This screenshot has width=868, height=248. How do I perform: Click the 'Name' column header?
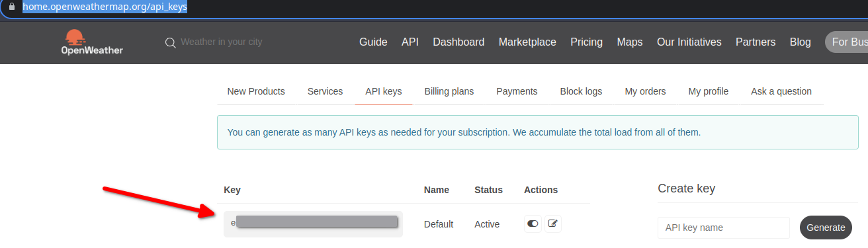coord(437,190)
